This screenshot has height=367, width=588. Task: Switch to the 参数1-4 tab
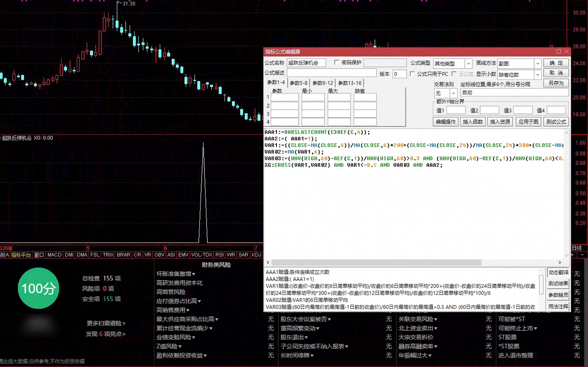pyautogui.click(x=276, y=83)
